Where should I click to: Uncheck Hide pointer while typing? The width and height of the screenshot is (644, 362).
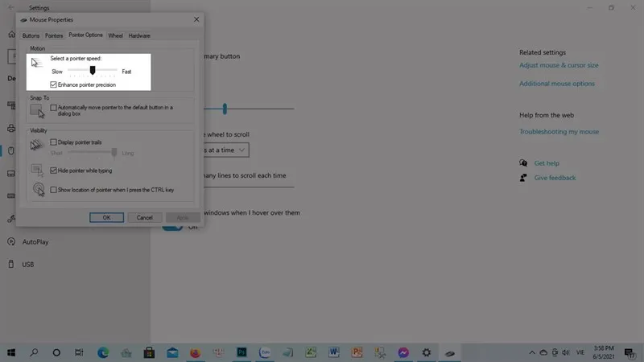54,171
